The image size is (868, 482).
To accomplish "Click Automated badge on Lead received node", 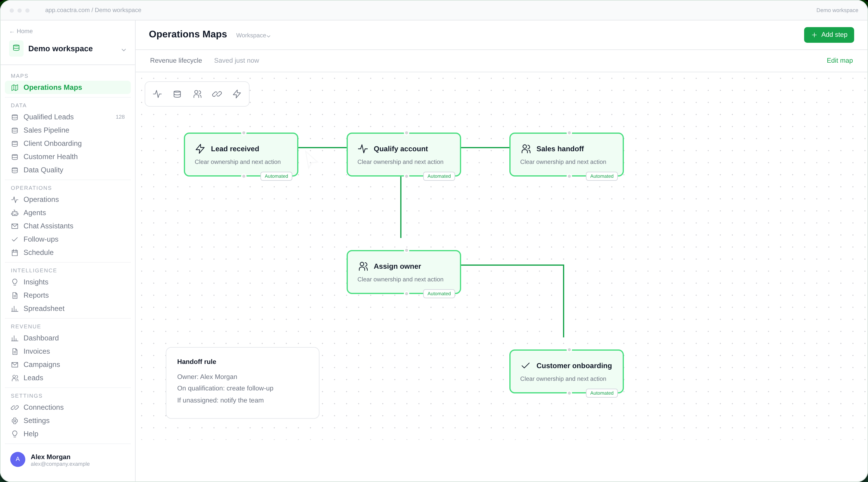I will [276, 176].
